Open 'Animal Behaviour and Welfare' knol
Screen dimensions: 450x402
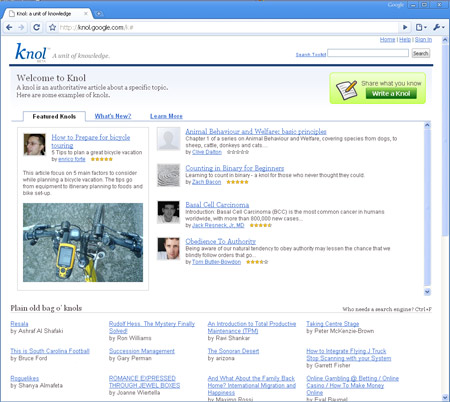pyautogui.click(x=256, y=131)
